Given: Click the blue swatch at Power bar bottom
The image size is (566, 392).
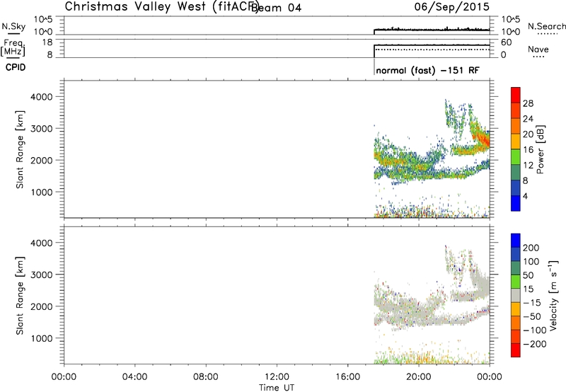Looking at the screenshot, I should (516, 203).
